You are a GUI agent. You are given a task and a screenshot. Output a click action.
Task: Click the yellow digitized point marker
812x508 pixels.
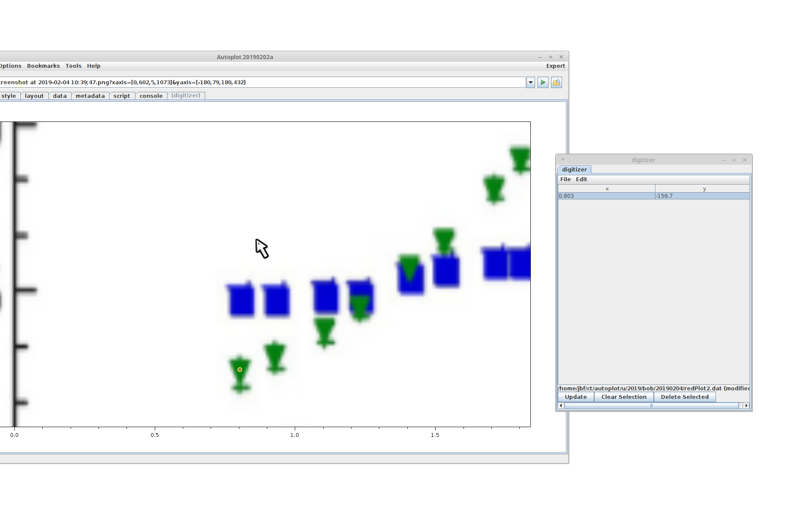tap(240, 370)
